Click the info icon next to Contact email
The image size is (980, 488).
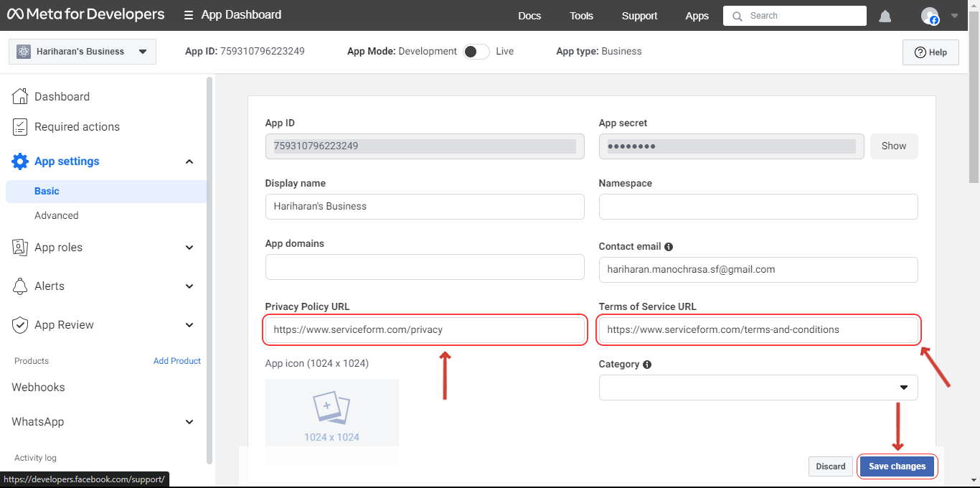(669, 246)
